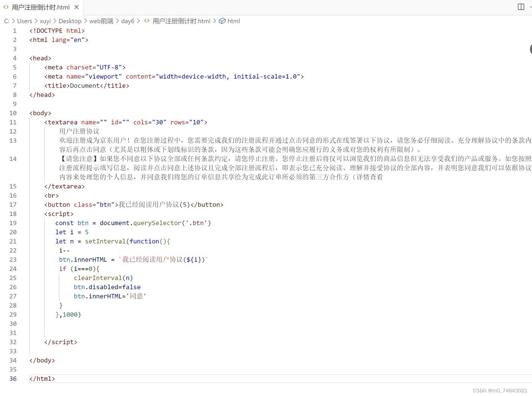This screenshot has width=532, height=396.
Task: Click the </script> closing tag
Action: [x=61, y=342]
